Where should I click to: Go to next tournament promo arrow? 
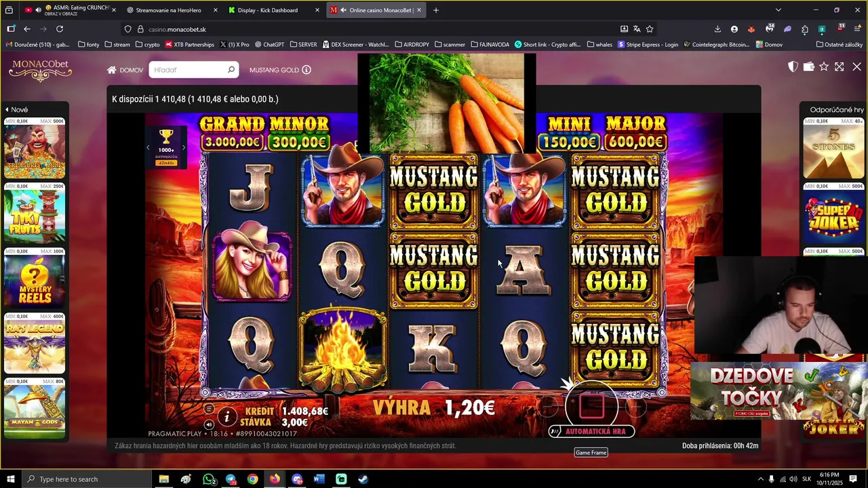[x=184, y=148]
